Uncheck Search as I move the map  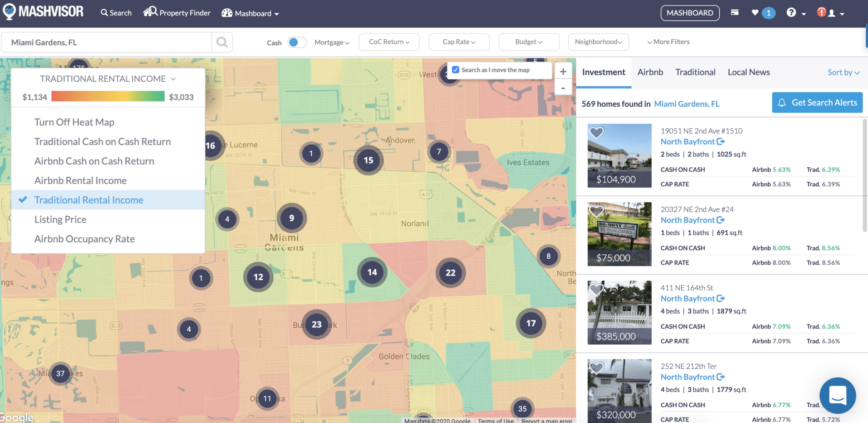[456, 69]
